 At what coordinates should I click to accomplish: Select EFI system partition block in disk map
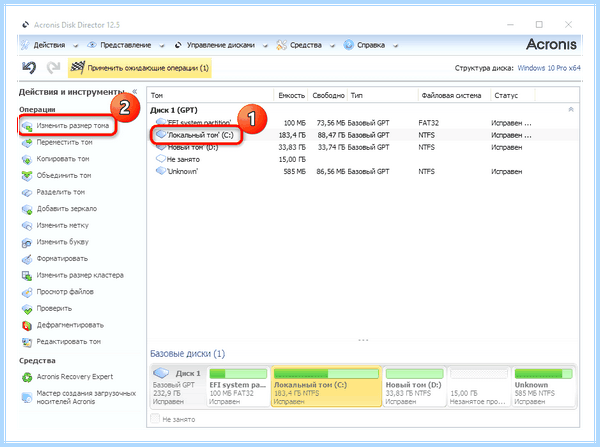click(x=238, y=387)
